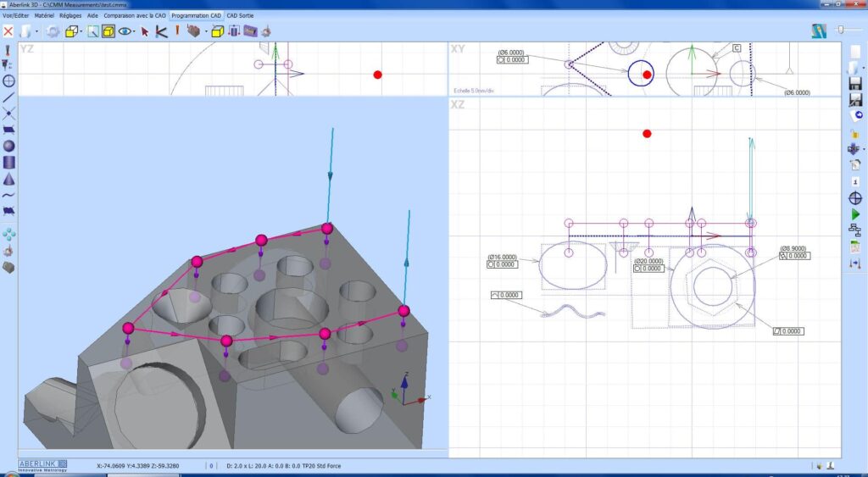Click the Ø16.0000 dimension label

tap(503, 258)
